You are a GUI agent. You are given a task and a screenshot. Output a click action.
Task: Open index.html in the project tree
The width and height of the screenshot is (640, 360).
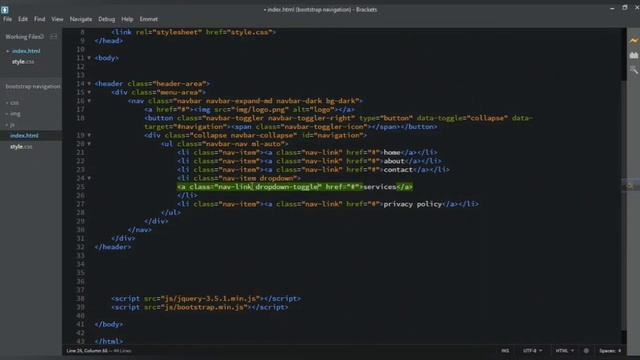point(24,136)
